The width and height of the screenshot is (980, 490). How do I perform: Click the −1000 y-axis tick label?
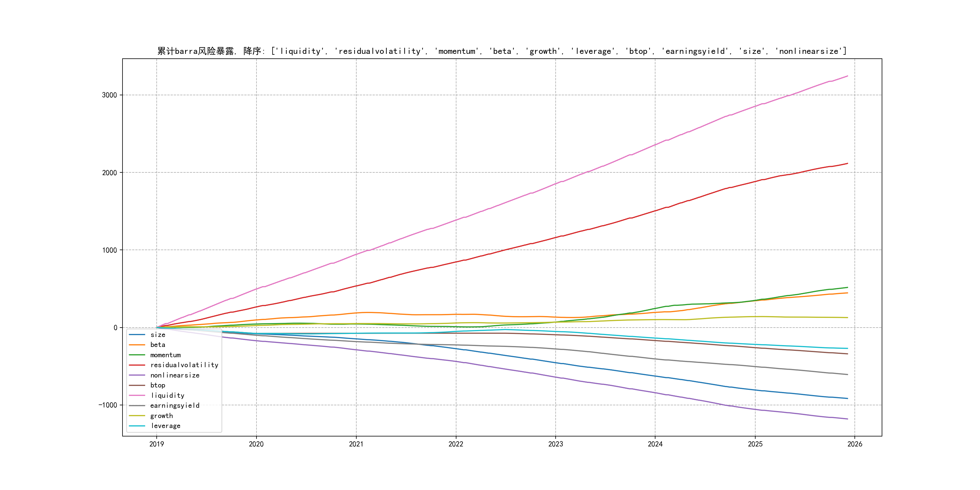click(108, 405)
